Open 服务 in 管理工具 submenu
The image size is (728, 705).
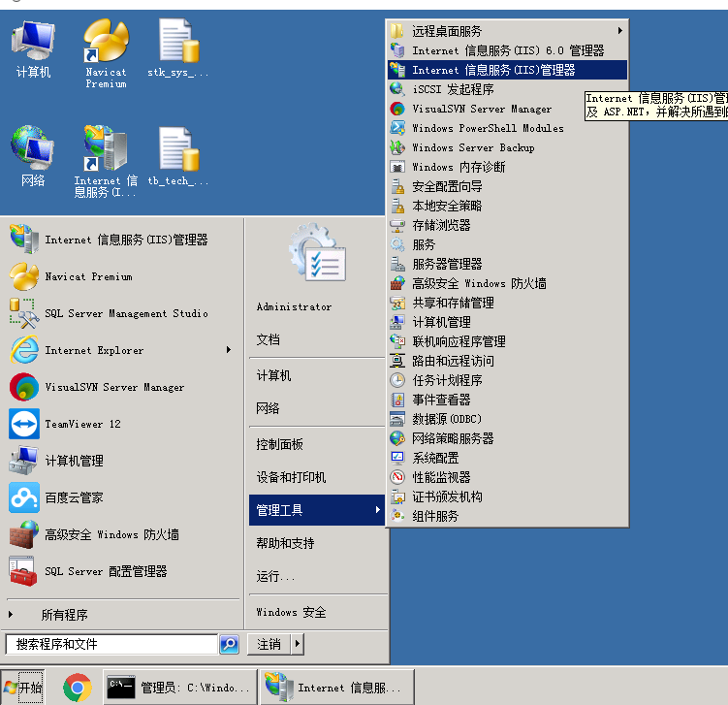tap(507, 244)
